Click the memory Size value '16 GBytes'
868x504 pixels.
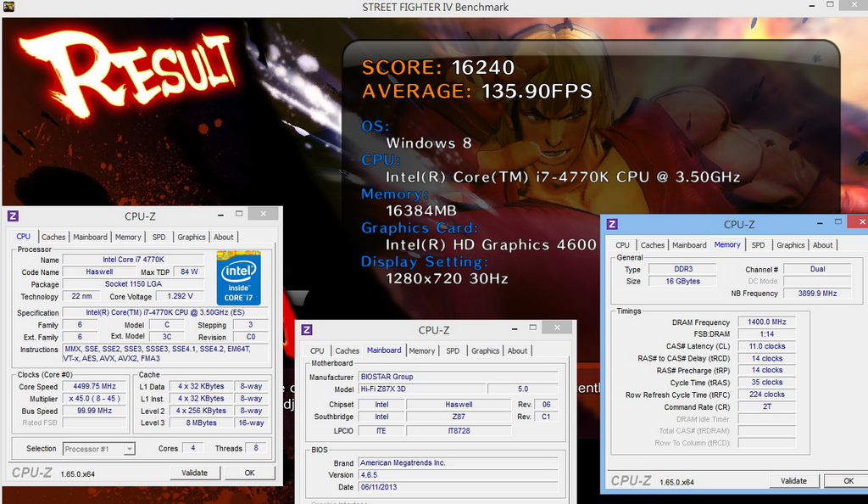pyautogui.click(x=683, y=281)
